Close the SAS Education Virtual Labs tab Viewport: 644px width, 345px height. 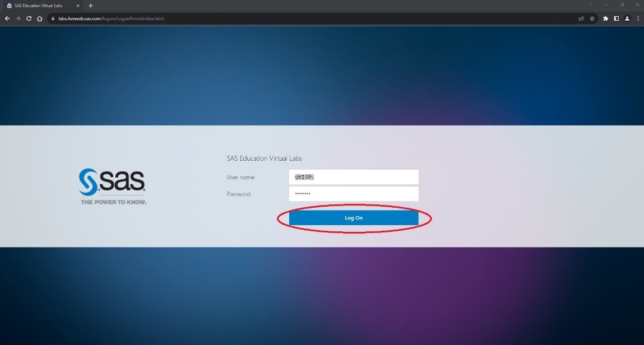(x=78, y=6)
